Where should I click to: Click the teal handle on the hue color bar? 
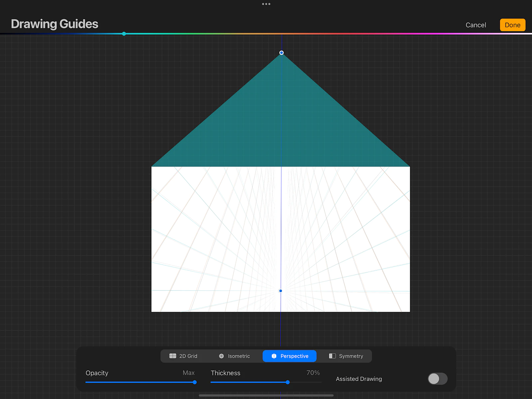pos(124,34)
